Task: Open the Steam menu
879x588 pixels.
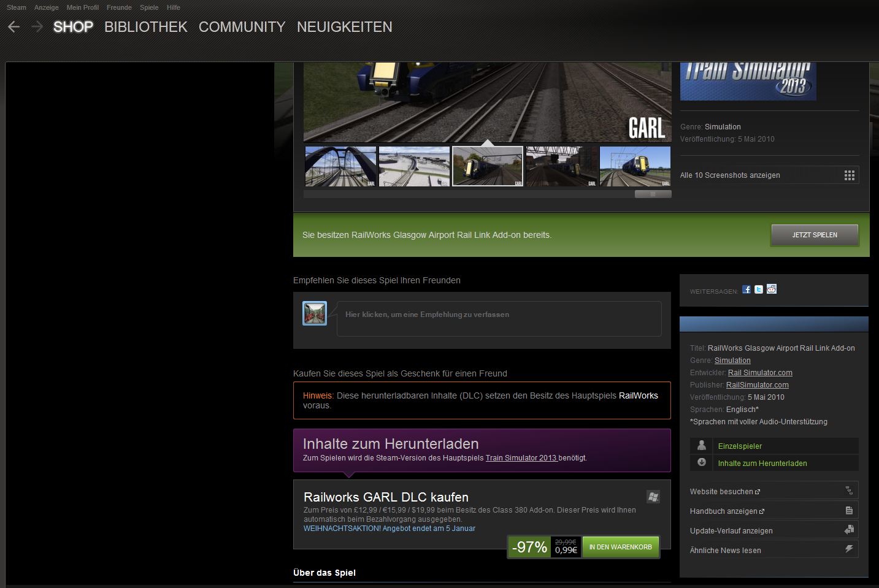Action: pos(17,7)
